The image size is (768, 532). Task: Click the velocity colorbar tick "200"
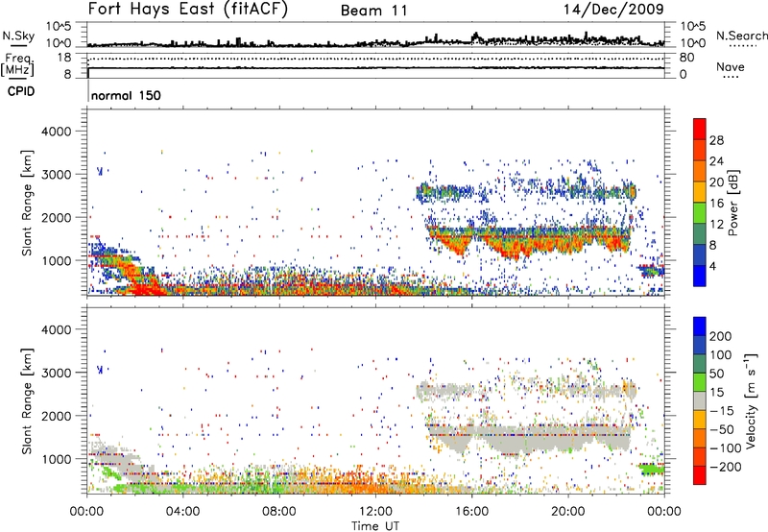pyautogui.click(x=721, y=336)
